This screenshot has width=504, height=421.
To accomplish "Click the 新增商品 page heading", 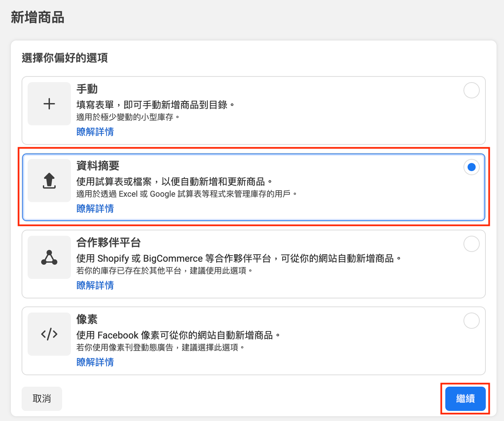I will (37, 17).
